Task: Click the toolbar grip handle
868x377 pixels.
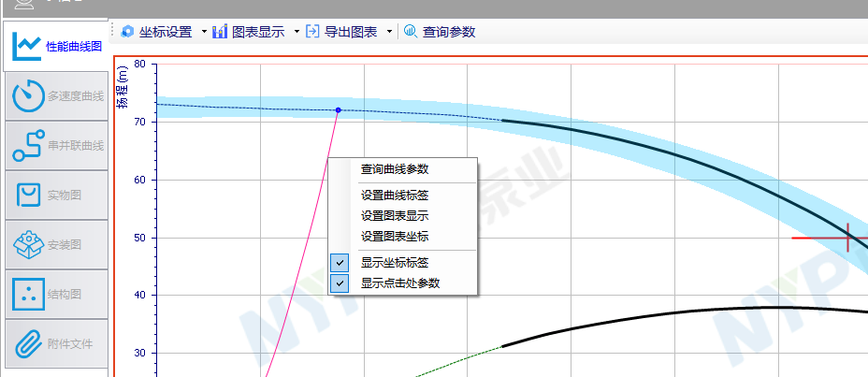Action: tap(113, 32)
